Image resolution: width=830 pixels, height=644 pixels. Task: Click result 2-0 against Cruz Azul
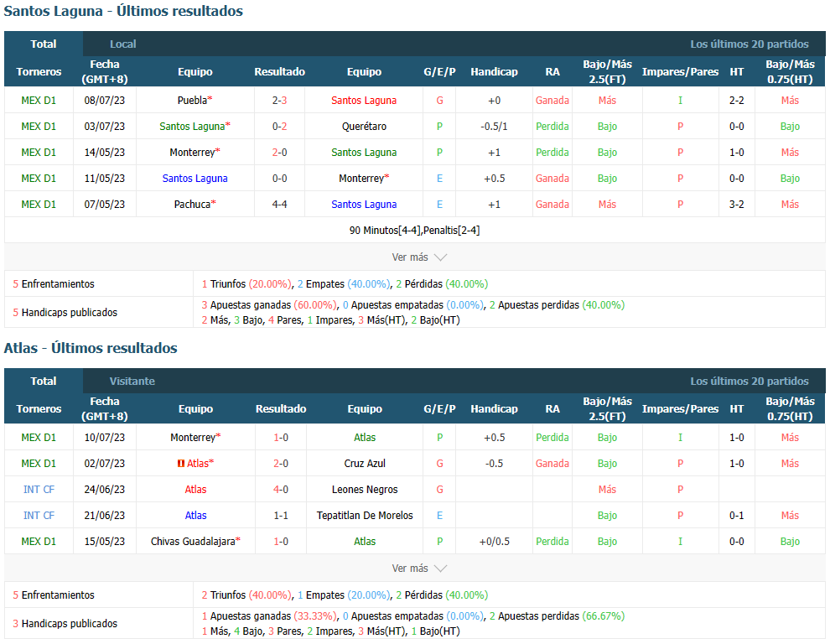click(281, 464)
